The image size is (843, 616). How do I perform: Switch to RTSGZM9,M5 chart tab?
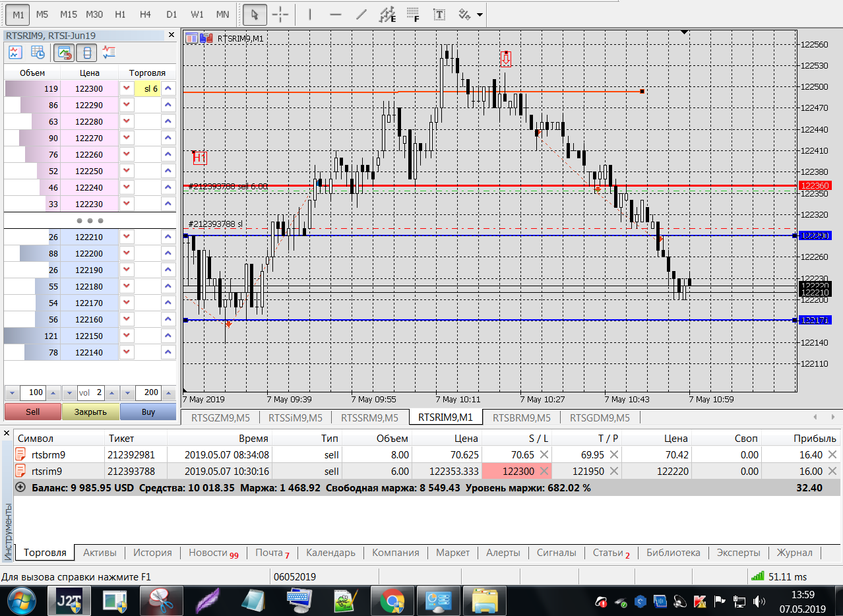[220, 417]
